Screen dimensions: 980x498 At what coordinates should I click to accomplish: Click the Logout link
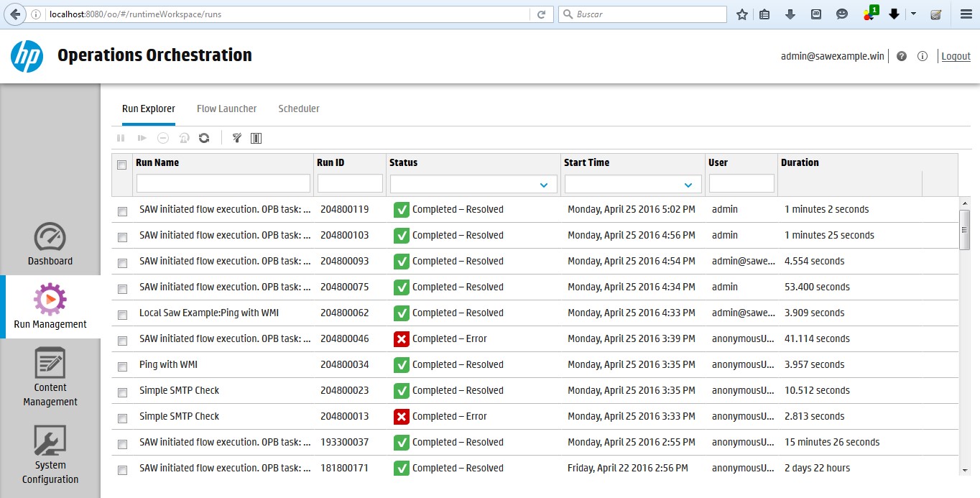[956, 56]
